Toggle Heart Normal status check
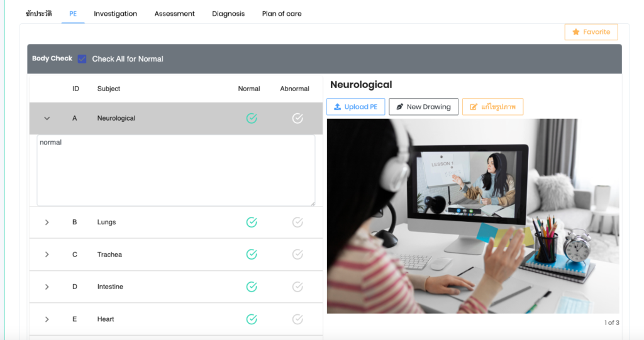The width and height of the screenshot is (644, 340). [x=252, y=319]
